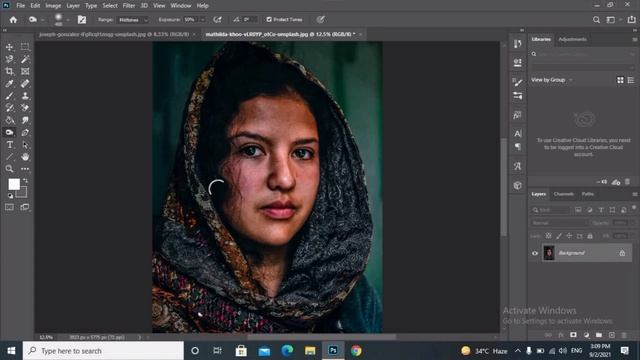Image resolution: width=640 pixels, height=360 pixels.
Task: Hide the Background layer with eye icon
Action: pyautogui.click(x=535, y=253)
